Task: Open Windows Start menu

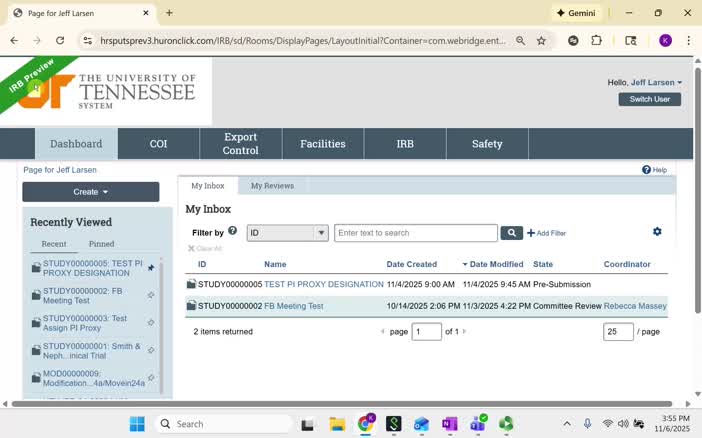Action: click(x=137, y=424)
